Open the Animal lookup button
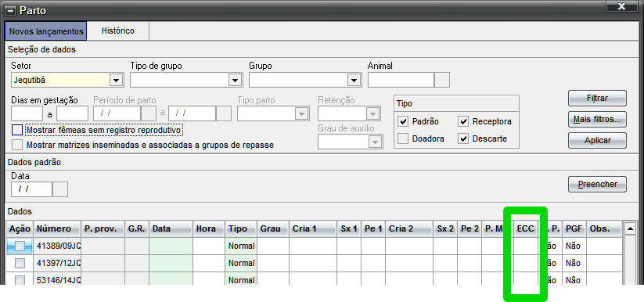Viewport: 644px width, 302px height. coord(442,80)
